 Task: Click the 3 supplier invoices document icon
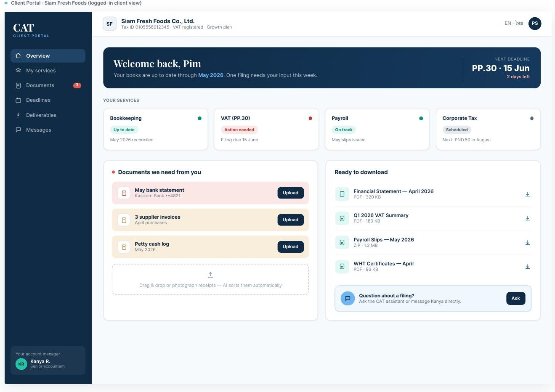click(124, 220)
